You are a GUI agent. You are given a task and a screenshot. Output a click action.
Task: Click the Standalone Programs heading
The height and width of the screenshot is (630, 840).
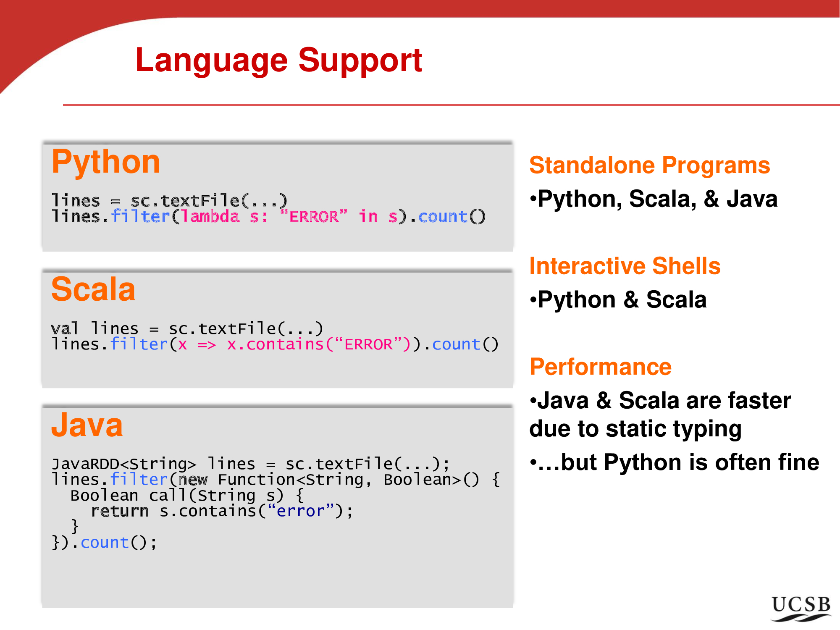(649, 165)
